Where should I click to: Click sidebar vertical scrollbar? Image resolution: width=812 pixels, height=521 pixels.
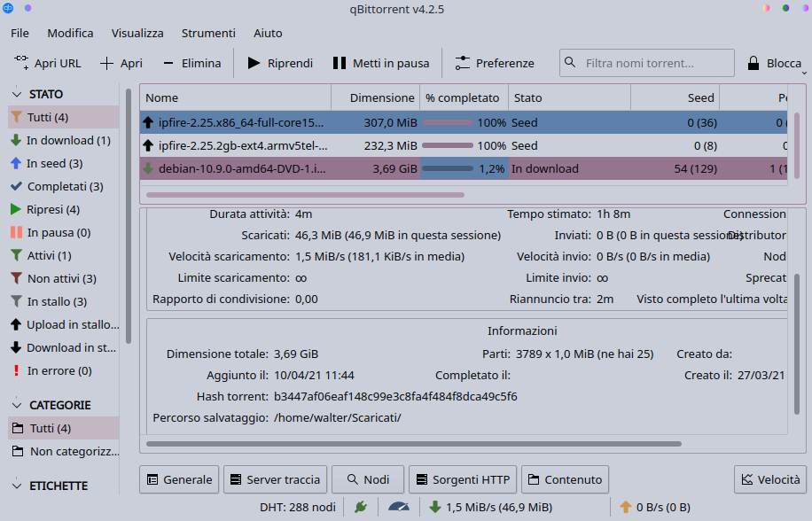point(129,216)
